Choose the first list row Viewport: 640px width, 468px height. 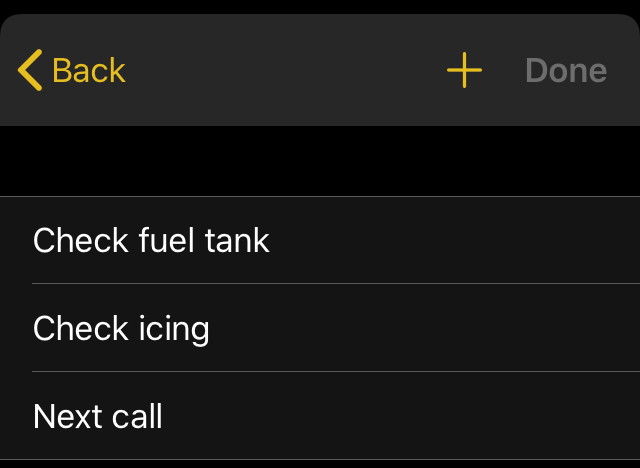[x=320, y=240]
